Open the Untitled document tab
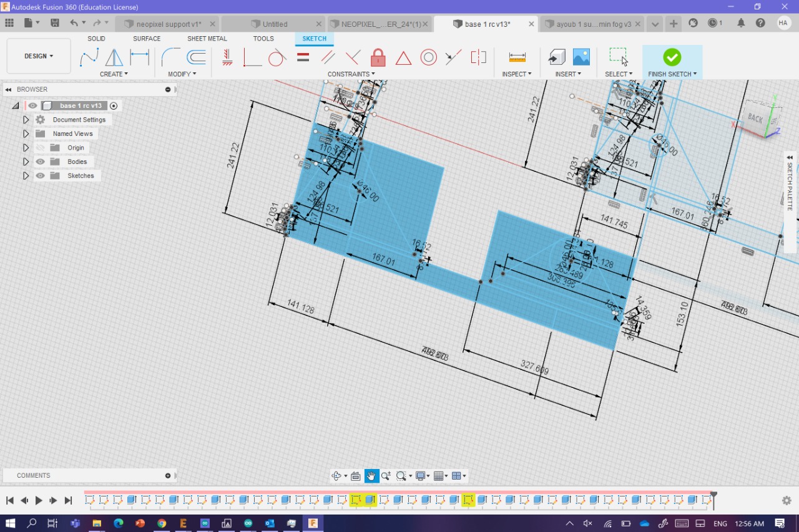Screen dimensions: 799x532 (275, 24)
